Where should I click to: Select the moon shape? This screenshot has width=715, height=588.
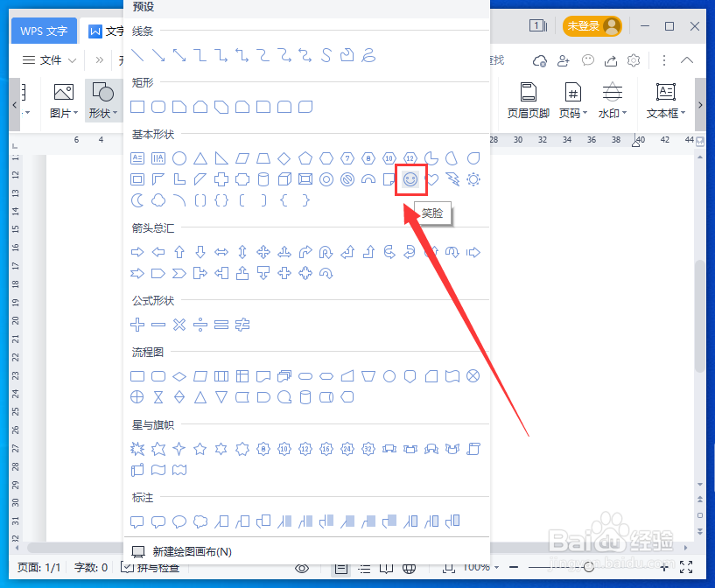coord(137,200)
